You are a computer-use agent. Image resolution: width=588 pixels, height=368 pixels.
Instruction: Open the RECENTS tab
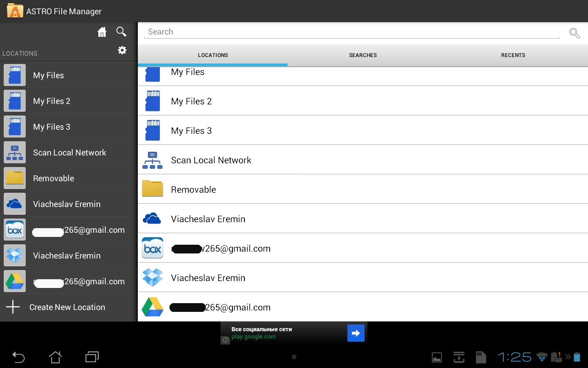point(513,55)
